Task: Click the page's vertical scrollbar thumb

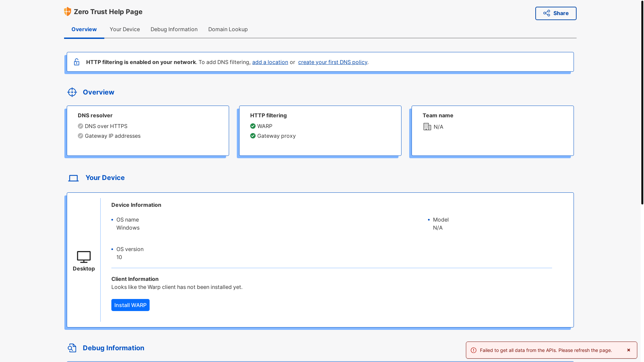Action: coord(642,102)
